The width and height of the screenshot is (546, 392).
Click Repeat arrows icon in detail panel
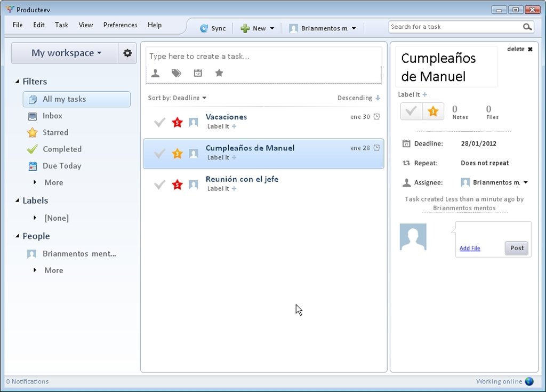coord(406,163)
